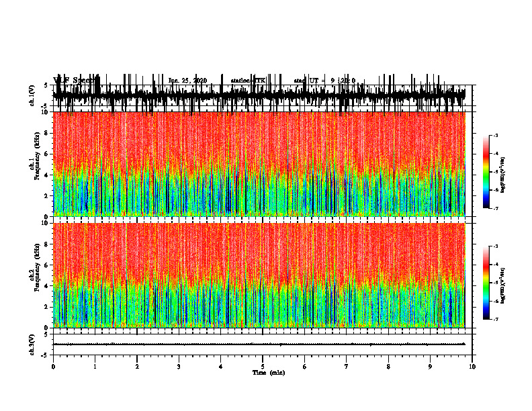This screenshot has width=532, height=411.
Task: Select the 'ch.1(V)' waveform axis label
Action: click(32, 95)
